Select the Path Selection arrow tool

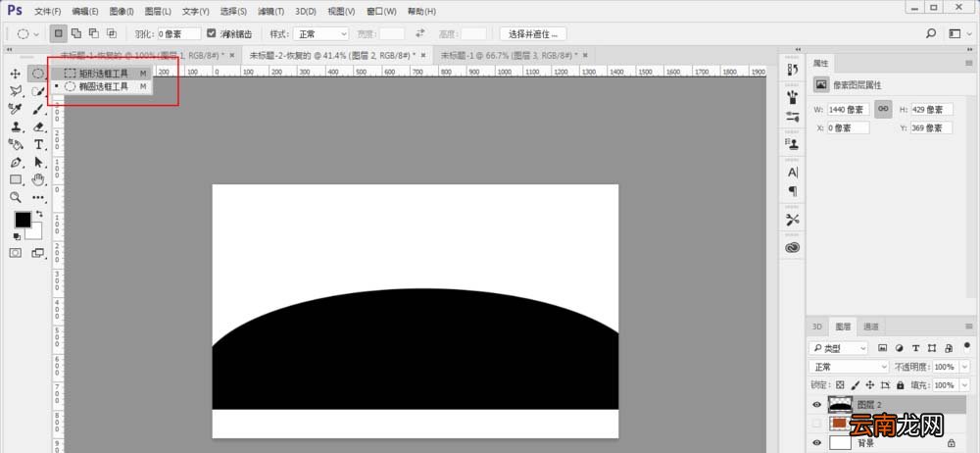click(38, 162)
